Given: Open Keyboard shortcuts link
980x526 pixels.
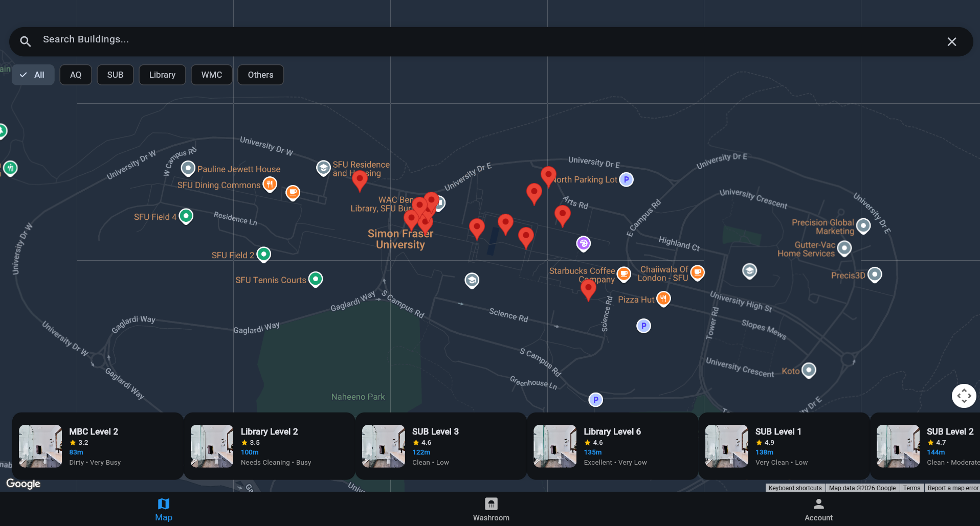Looking at the screenshot, I should (795, 488).
